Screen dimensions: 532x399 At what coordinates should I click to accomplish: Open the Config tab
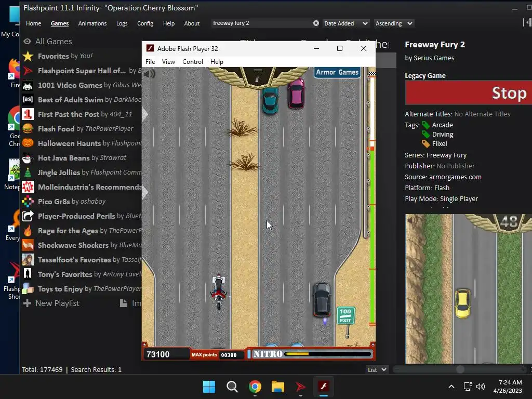tap(145, 23)
